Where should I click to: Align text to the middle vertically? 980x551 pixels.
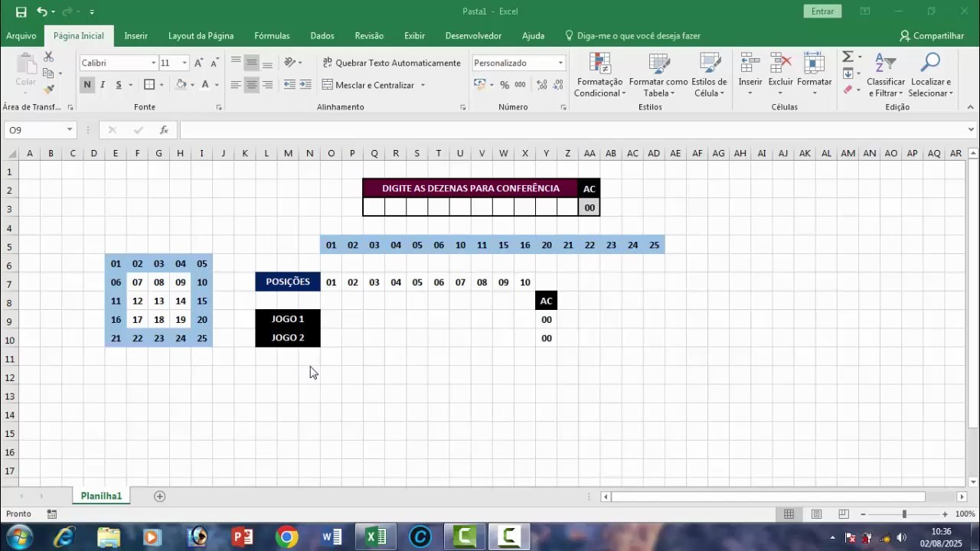251,63
